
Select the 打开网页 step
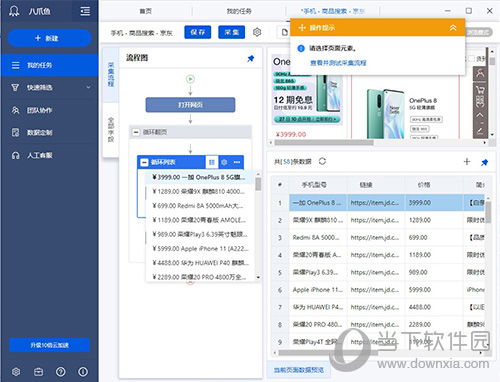coord(190,105)
